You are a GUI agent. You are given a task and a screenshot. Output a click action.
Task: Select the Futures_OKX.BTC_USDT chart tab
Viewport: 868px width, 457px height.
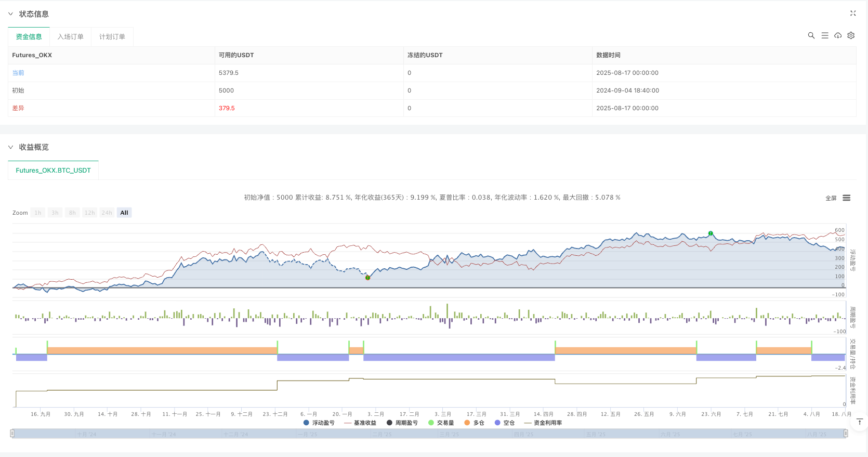(x=53, y=171)
